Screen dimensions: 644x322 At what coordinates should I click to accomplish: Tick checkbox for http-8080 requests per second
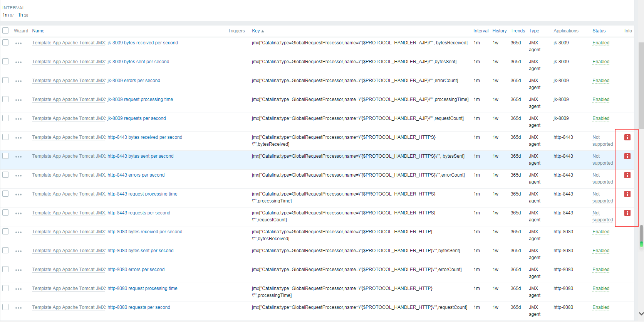point(5,307)
